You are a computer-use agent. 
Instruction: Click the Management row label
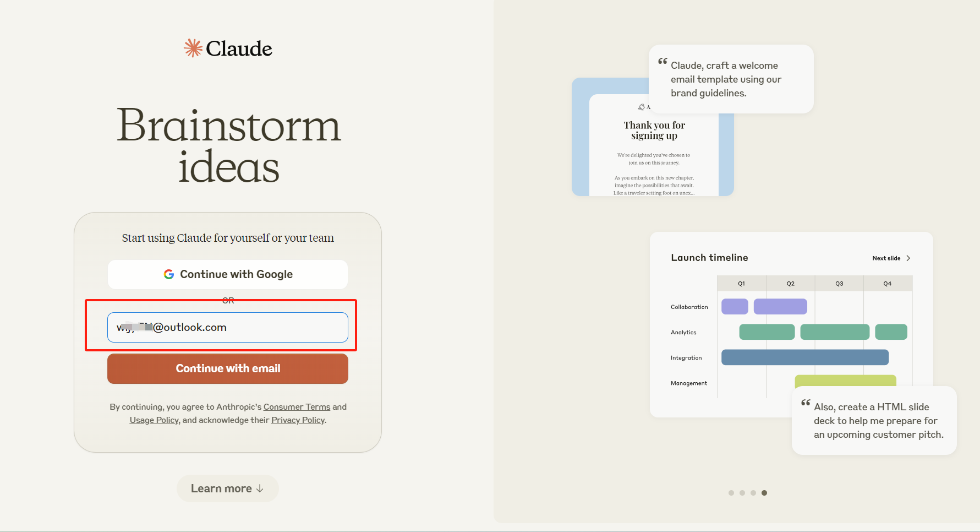(x=689, y=383)
